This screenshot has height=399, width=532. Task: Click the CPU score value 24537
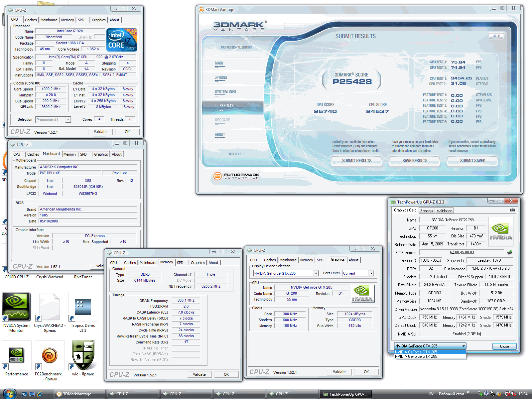point(377,111)
